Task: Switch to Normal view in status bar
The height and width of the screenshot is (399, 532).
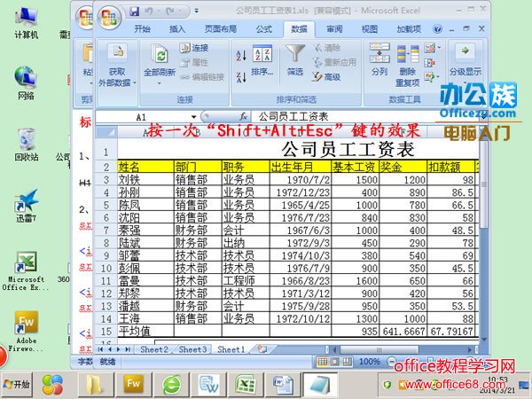Action: [323, 362]
